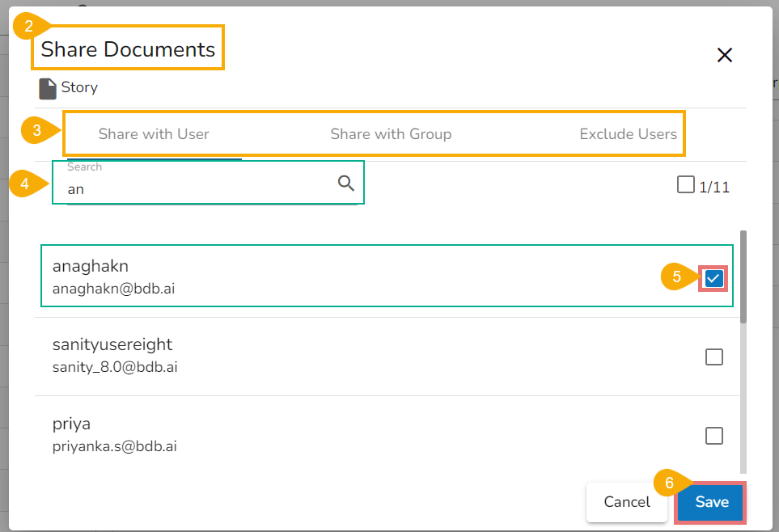Click the orange step 2 callout badge
779x532 pixels.
(29, 26)
